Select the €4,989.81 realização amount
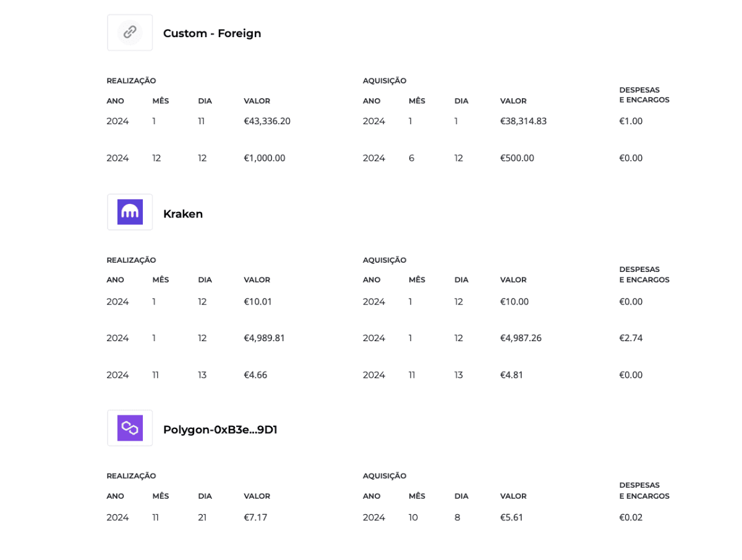Image resolution: width=742 pixels, height=560 pixels. (264, 338)
